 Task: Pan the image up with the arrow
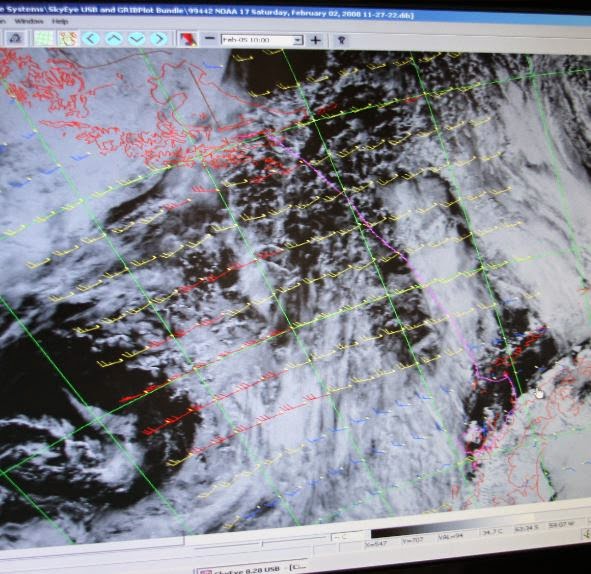click(114, 38)
